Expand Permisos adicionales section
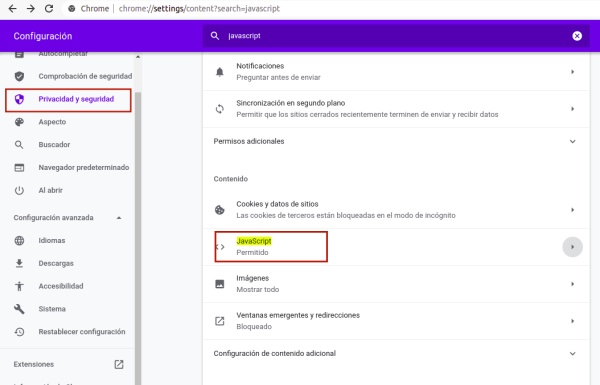This screenshot has width=600, height=385. pyautogui.click(x=572, y=141)
